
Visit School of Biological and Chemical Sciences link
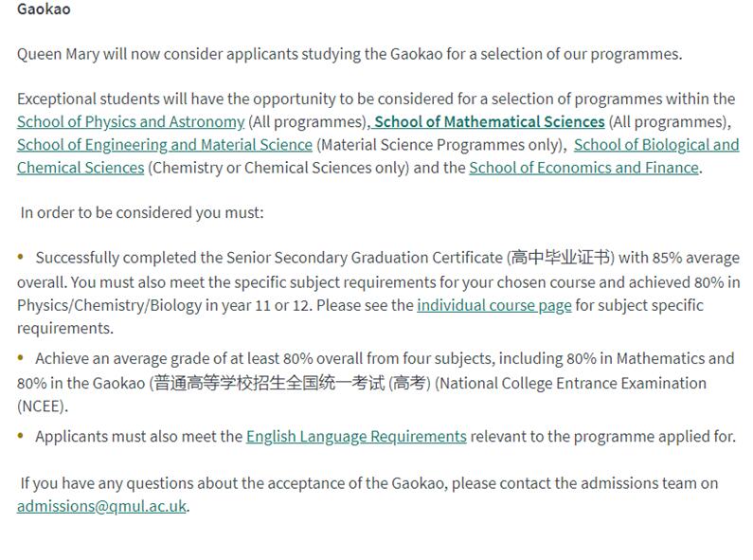click(655, 145)
